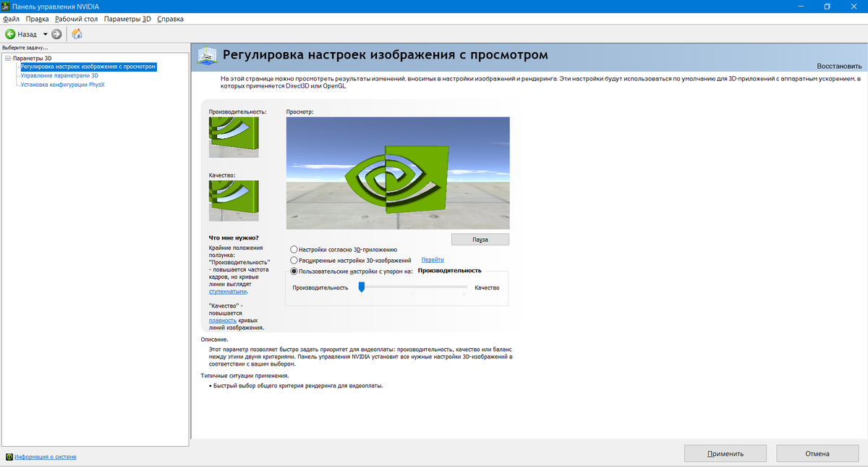Click the page header icon beside the title
This screenshot has height=467, width=868.
point(208,55)
